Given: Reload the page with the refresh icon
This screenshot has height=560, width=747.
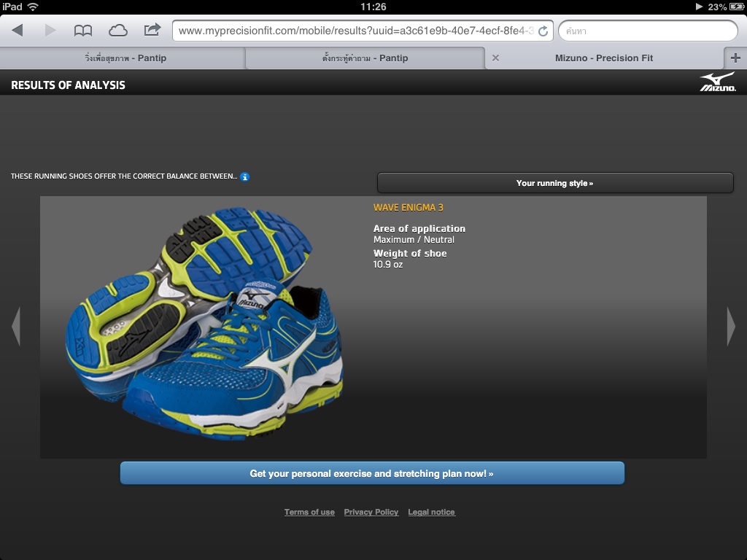Looking at the screenshot, I should point(543,31).
